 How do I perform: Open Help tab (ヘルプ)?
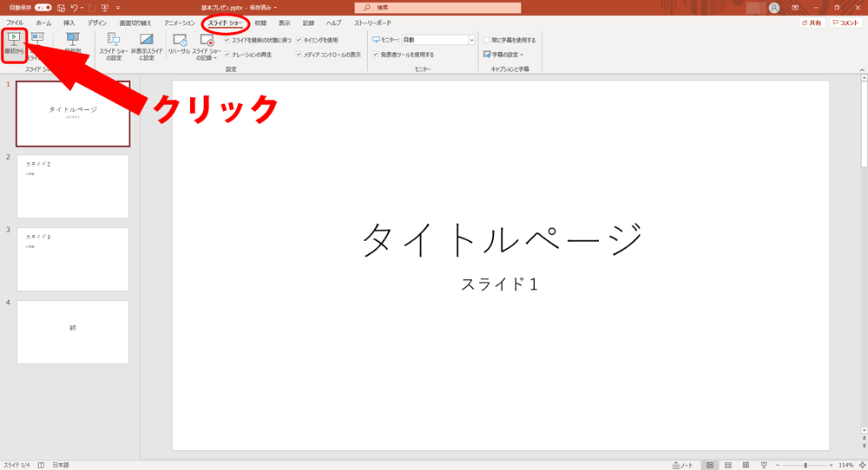(x=334, y=23)
